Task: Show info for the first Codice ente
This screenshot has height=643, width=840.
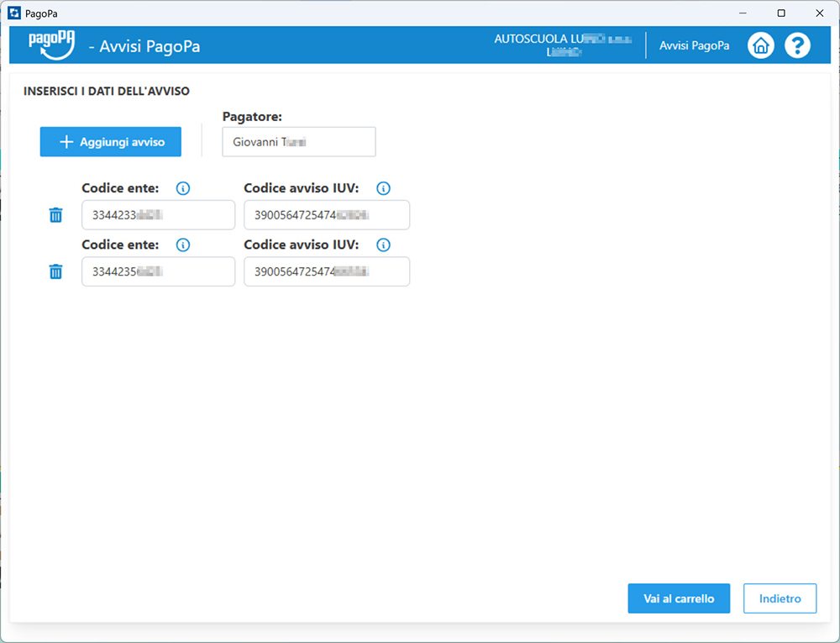Action: (183, 188)
